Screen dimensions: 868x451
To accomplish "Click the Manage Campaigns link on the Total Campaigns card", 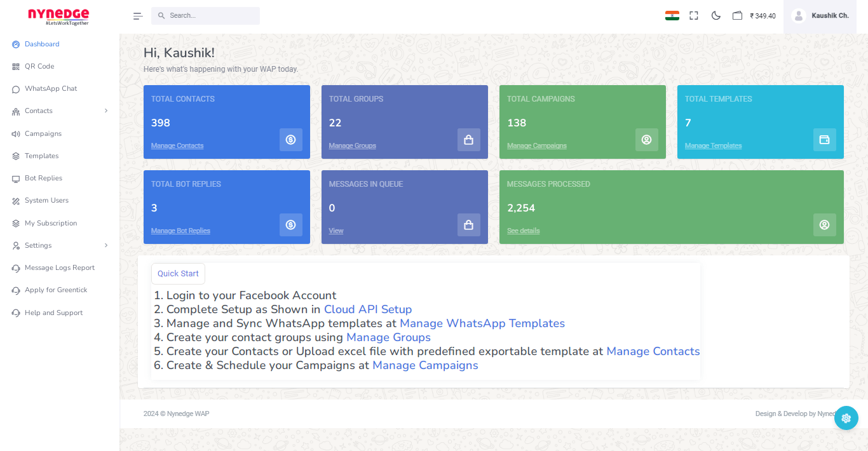I will [537, 145].
